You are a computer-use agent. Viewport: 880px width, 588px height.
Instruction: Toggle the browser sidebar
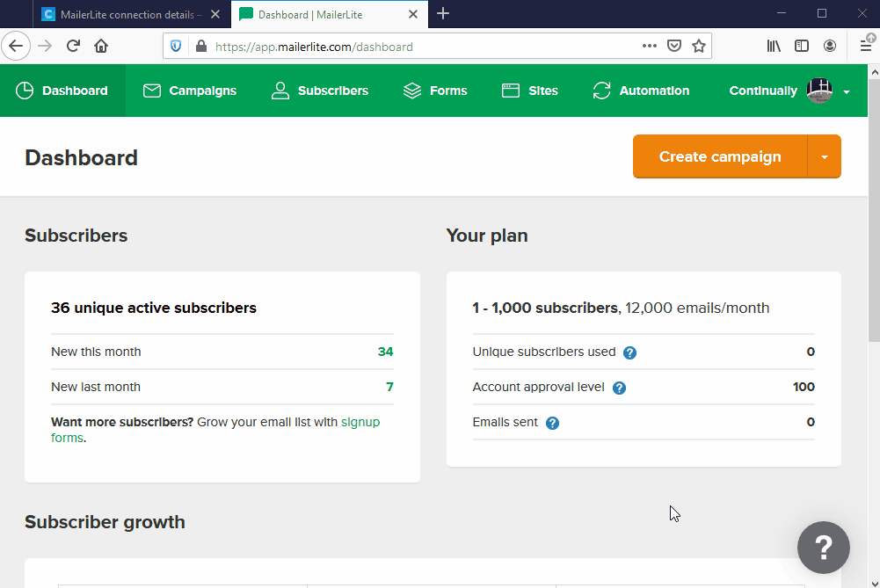click(802, 46)
